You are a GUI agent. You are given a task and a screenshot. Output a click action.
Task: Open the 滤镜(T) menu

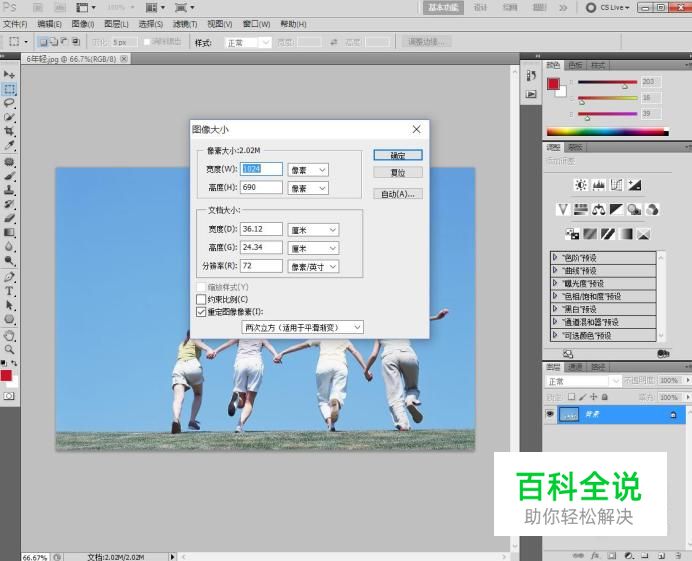[185, 24]
